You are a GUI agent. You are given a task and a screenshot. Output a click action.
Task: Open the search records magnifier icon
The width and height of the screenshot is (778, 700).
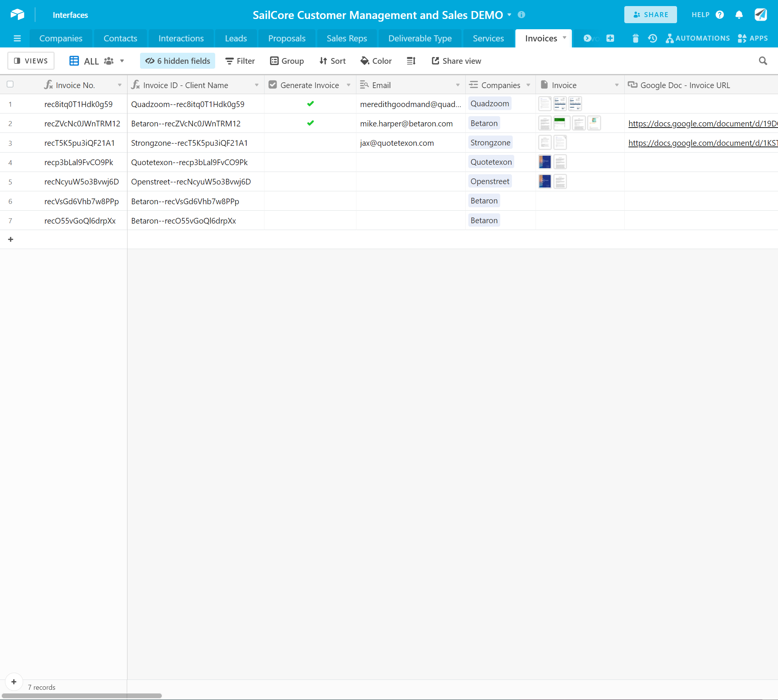pos(762,61)
